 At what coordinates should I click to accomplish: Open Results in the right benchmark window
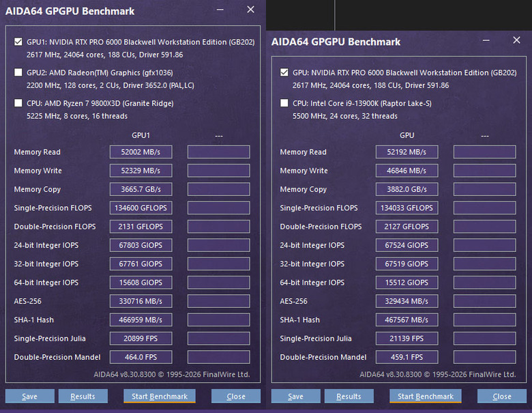(349, 397)
